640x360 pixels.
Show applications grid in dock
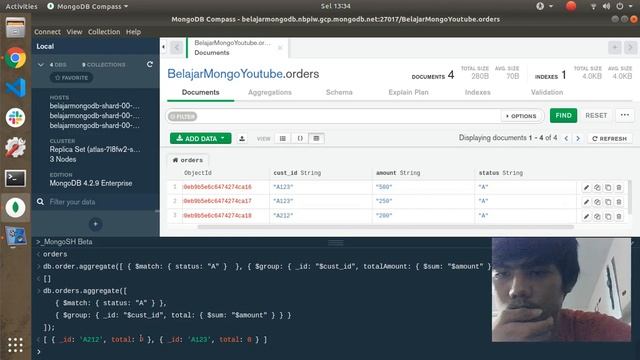16,345
